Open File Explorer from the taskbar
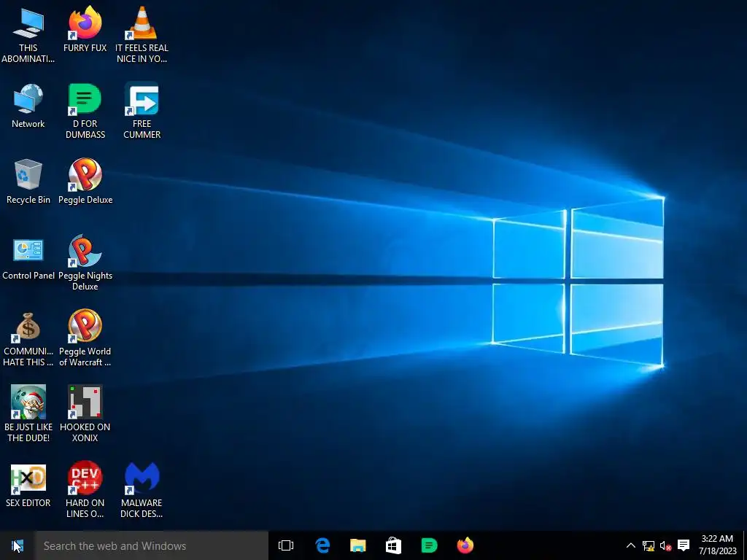747x560 pixels. click(x=357, y=545)
